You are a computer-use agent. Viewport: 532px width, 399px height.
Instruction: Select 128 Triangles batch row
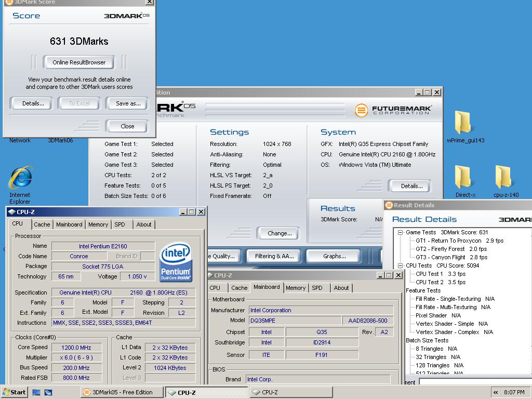click(x=440, y=365)
